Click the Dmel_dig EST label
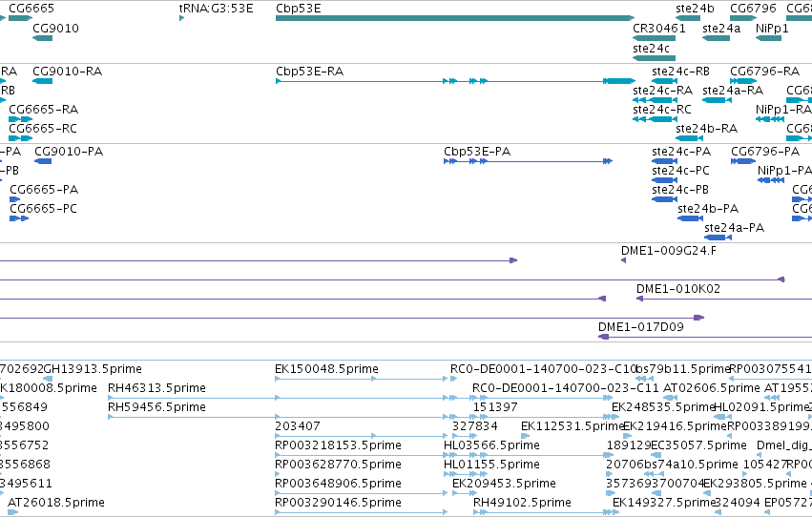Screen dimensions: 812x517 point(783,446)
